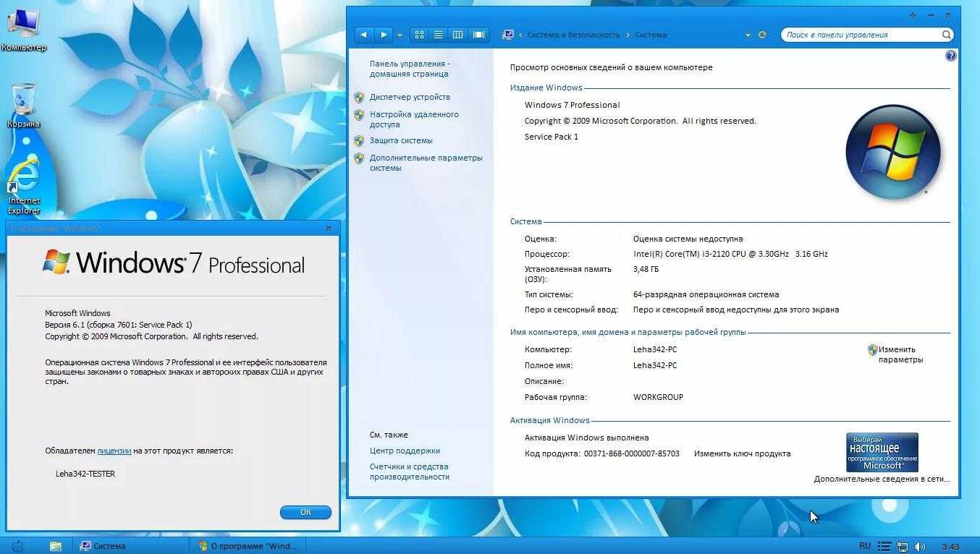The width and height of the screenshot is (980, 554).
Task: Click product ID '00371-868-0000007-85703'
Action: [x=632, y=453]
